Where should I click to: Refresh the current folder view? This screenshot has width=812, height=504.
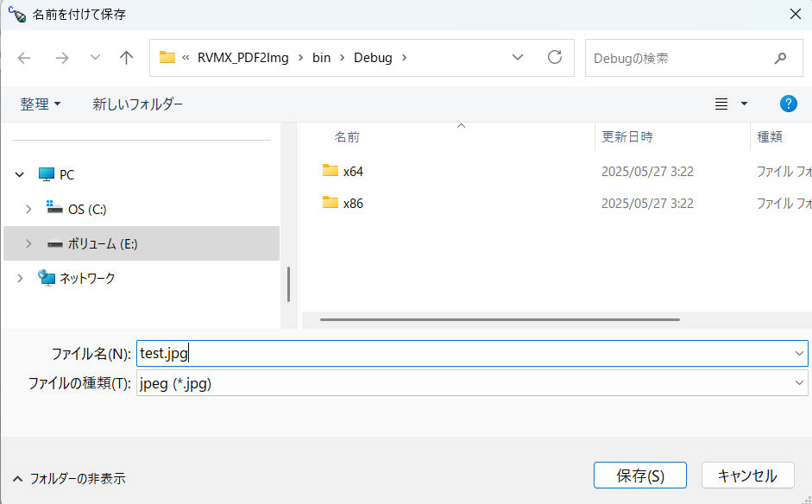(555, 58)
